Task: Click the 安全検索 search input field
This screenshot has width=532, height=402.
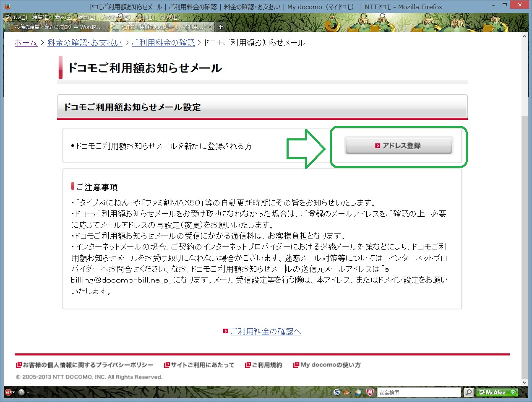Action: tap(419, 392)
